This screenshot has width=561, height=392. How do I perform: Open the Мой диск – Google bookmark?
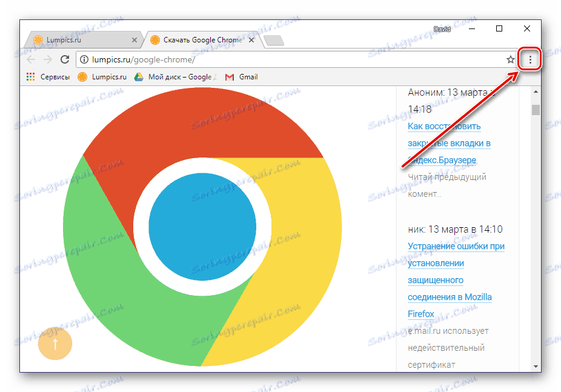pyautogui.click(x=175, y=77)
